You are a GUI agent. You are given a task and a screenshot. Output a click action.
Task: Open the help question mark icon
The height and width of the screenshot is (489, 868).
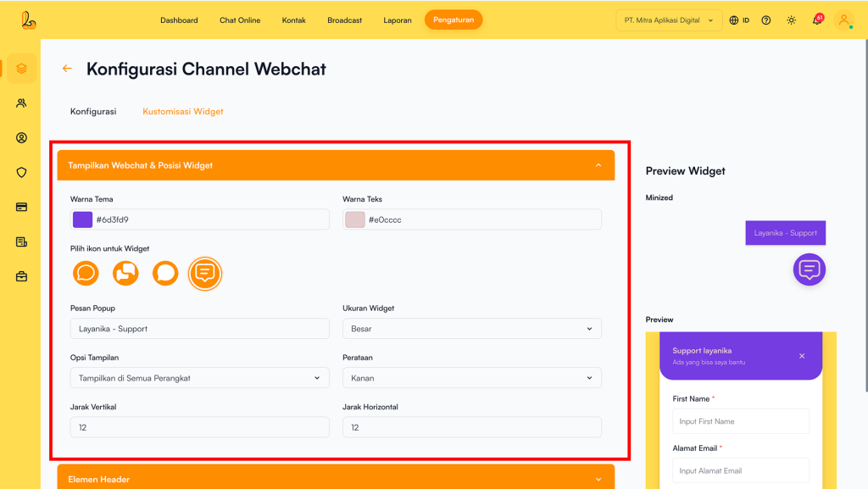(x=766, y=20)
